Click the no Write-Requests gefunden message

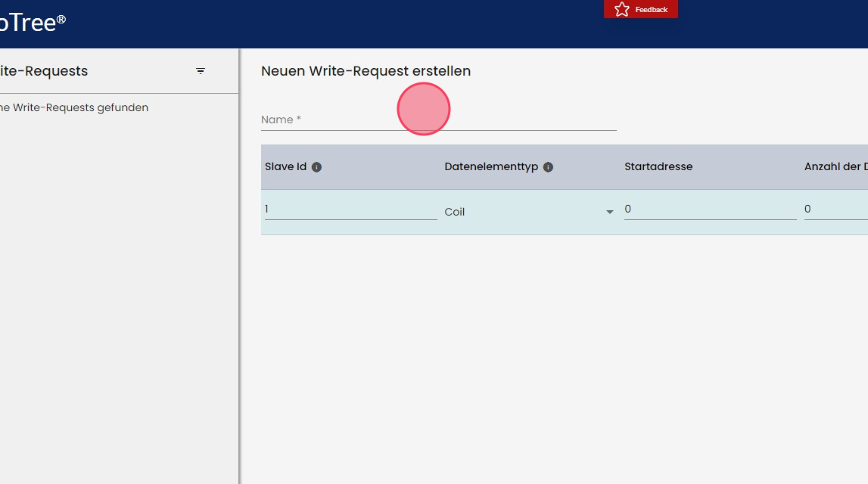73,107
